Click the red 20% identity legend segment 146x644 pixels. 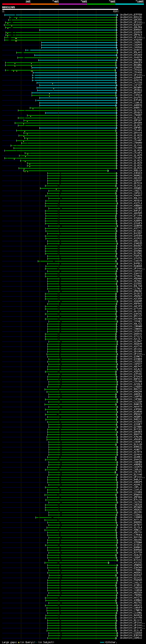[16, 4]
